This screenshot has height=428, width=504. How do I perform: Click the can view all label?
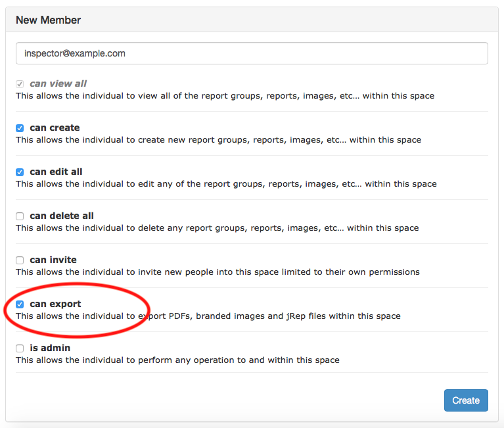(58, 83)
